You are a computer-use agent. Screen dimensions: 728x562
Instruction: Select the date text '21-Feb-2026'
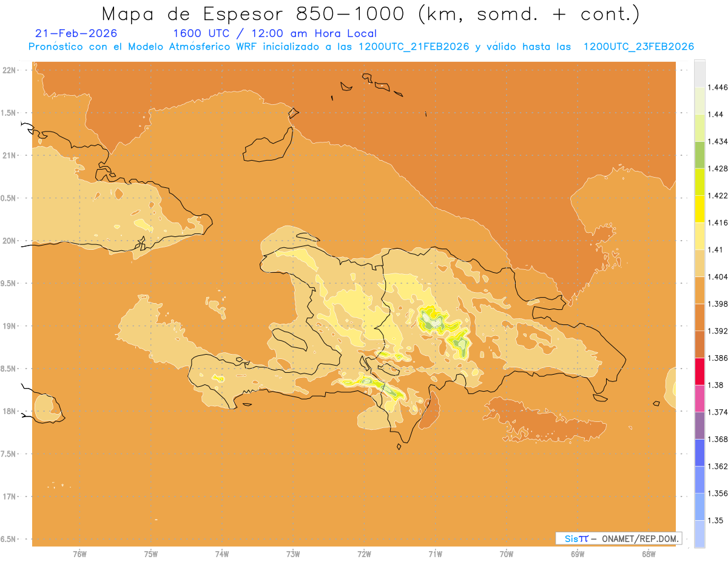pyautogui.click(x=76, y=33)
